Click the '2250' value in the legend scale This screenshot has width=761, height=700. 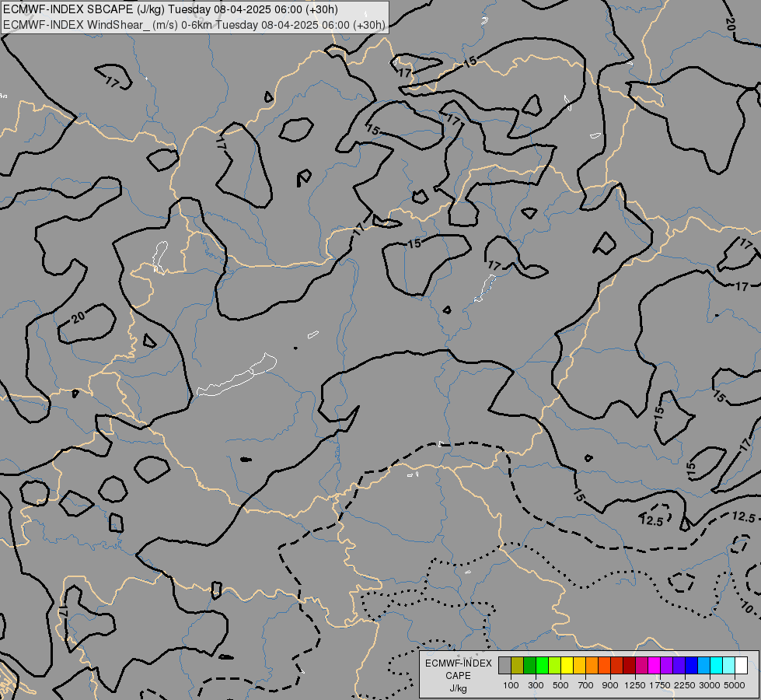(685, 685)
